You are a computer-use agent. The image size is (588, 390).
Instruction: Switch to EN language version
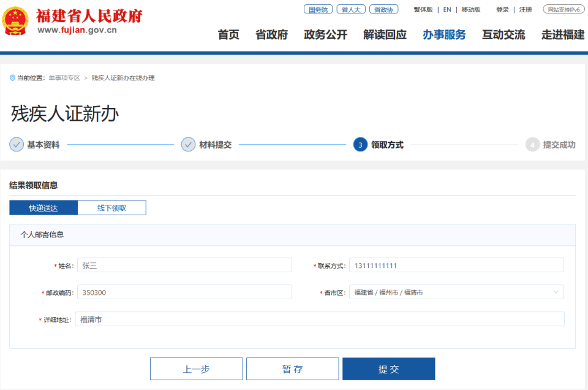coord(447,9)
